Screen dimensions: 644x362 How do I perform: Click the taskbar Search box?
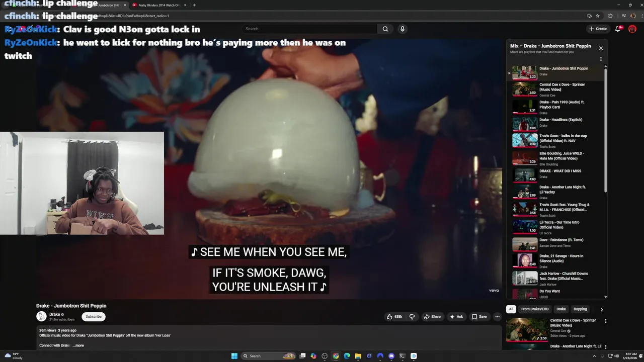pyautogui.click(x=268, y=356)
